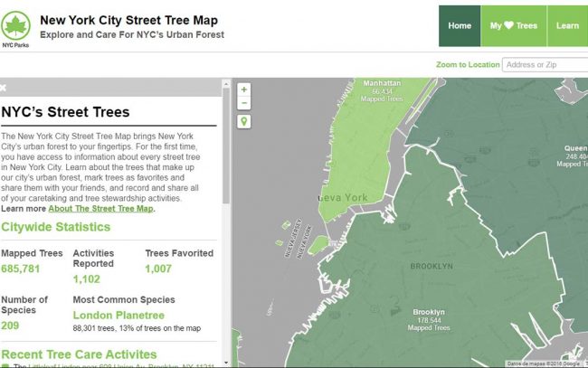Click the map location pin button
Image resolution: width=588 pixels, height=368 pixels.
coord(244,122)
